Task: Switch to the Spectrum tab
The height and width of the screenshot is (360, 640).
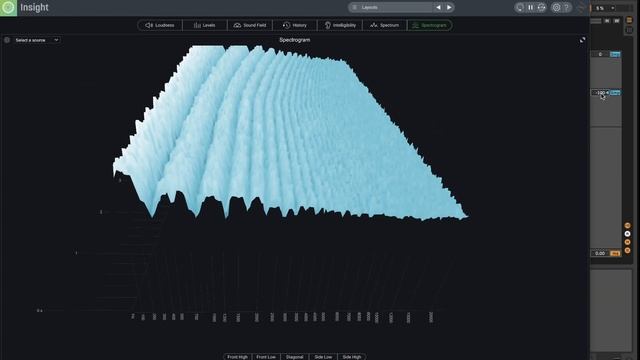Action: point(384,25)
